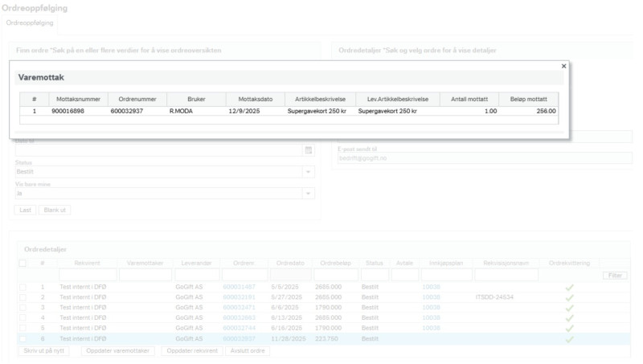The image size is (643, 364).
Task: Expand the Status dropdown showing Bestilt
Action: [308, 172]
